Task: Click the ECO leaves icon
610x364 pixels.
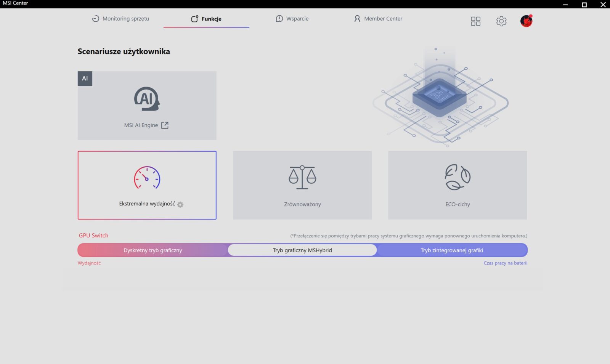Action: click(457, 177)
